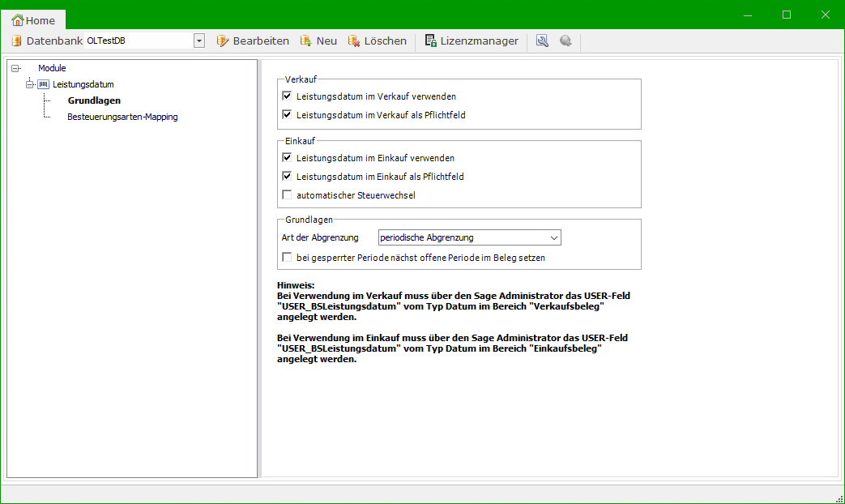
Task: Maximize the application window
Action: pos(786,15)
